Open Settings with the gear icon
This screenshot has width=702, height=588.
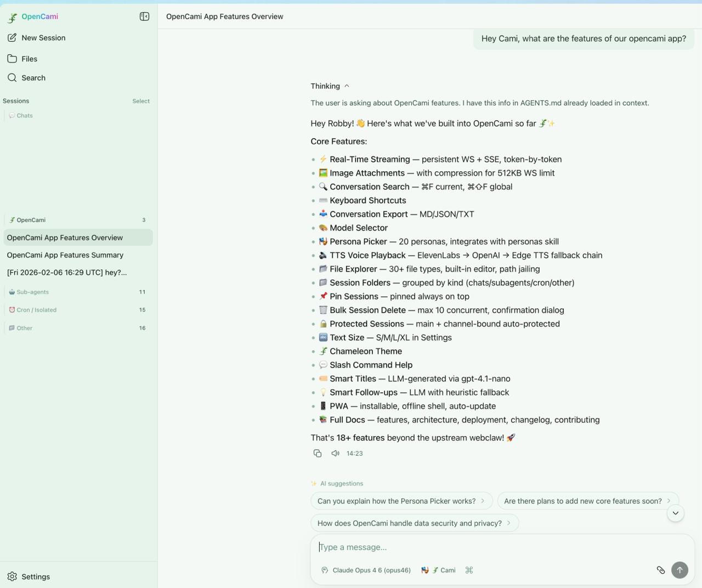(x=12, y=576)
